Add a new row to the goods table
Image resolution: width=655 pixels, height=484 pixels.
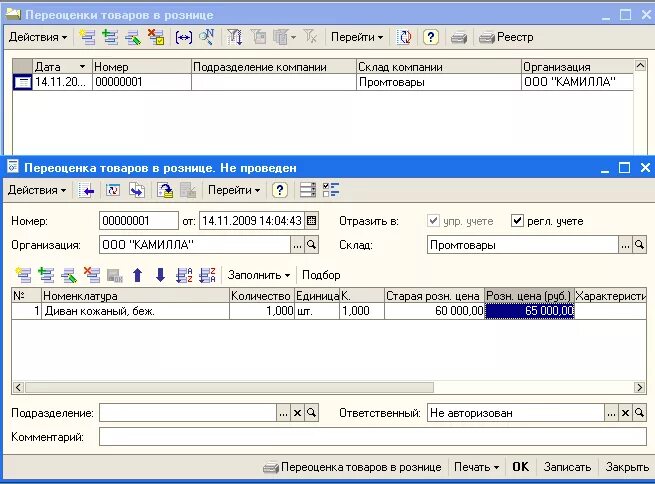[x=23, y=275]
